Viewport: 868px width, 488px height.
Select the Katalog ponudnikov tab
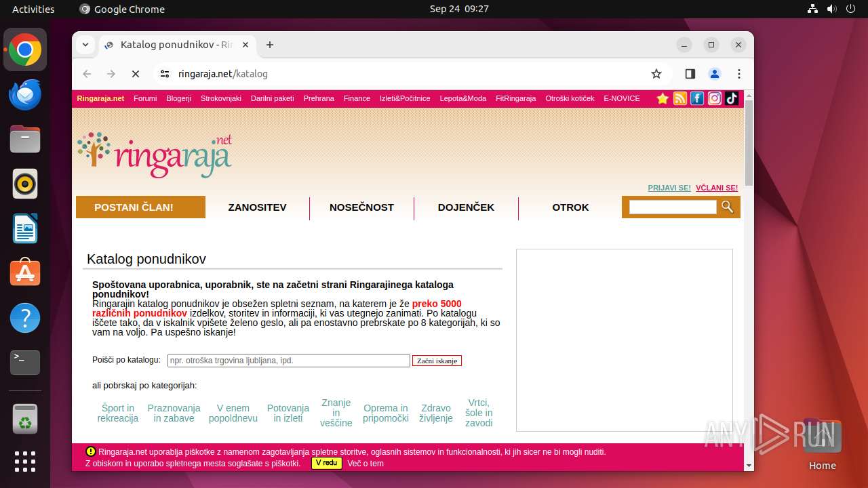coord(176,45)
